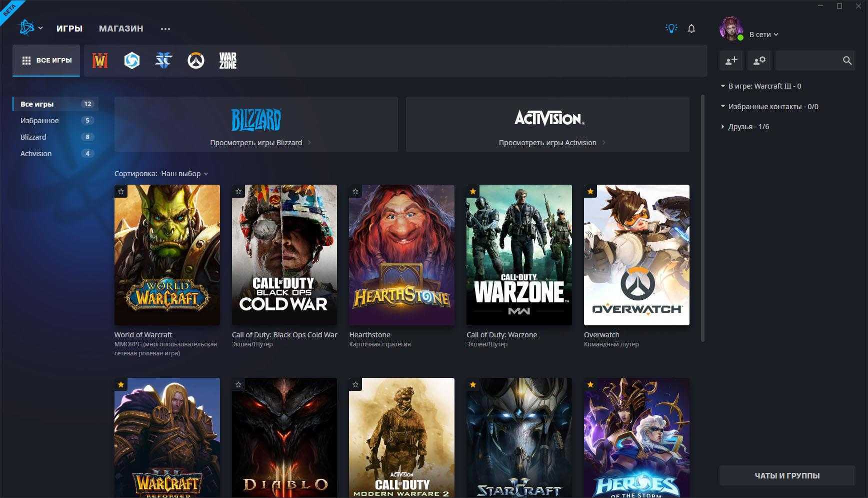Open Warcraft III Reforged cover art
The image size is (868, 498).
[x=167, y=438]
